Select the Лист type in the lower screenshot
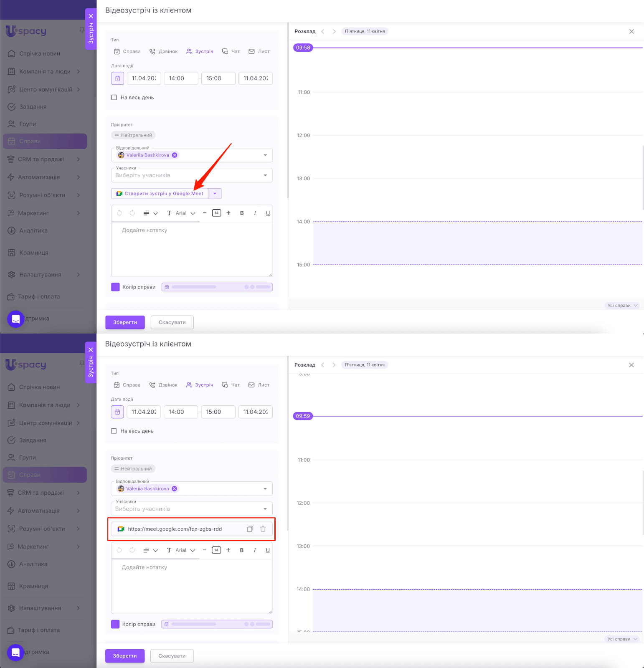The height and width of the screenshot is (668, 644). (259, 385)
